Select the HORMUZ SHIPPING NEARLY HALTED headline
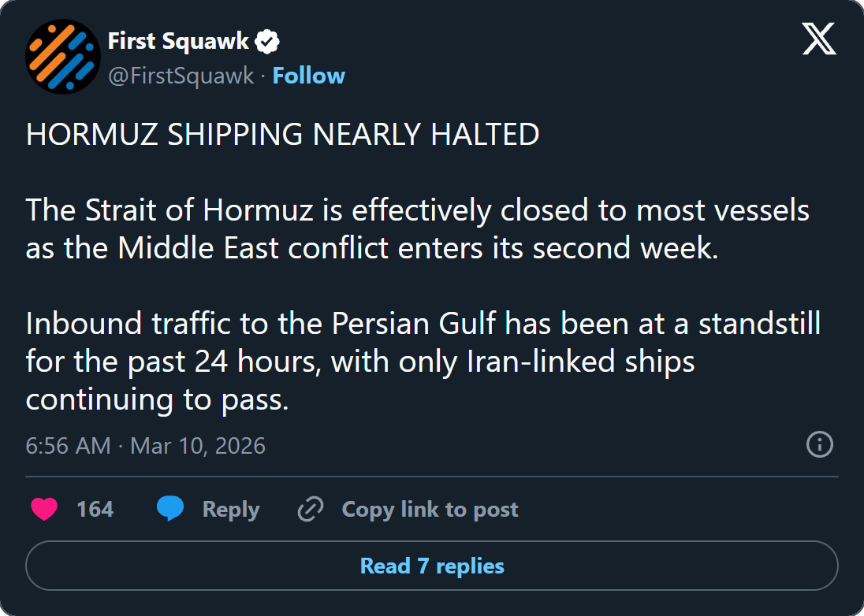 click(x=282, y=134)
